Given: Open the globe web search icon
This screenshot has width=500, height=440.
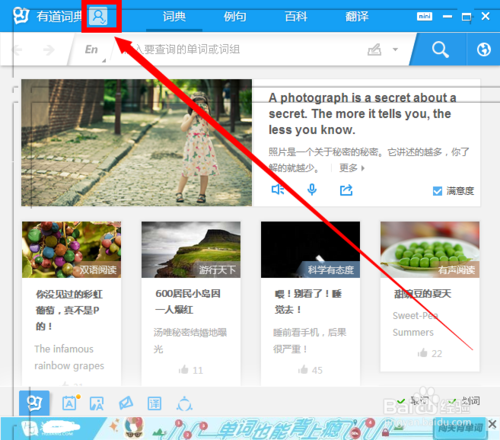Looking at the screenshot, I should pos(483,50).
